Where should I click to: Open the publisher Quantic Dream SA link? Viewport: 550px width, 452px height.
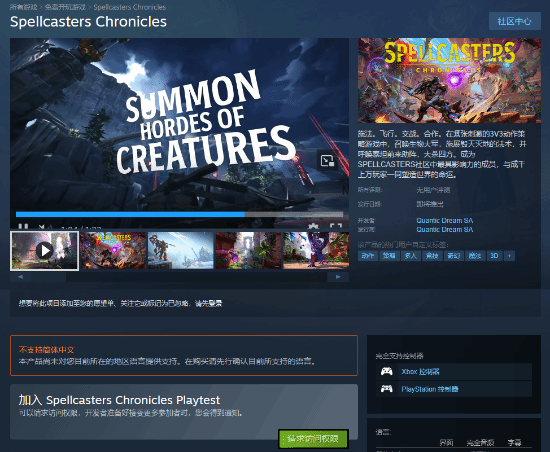(x=444, y=229)
